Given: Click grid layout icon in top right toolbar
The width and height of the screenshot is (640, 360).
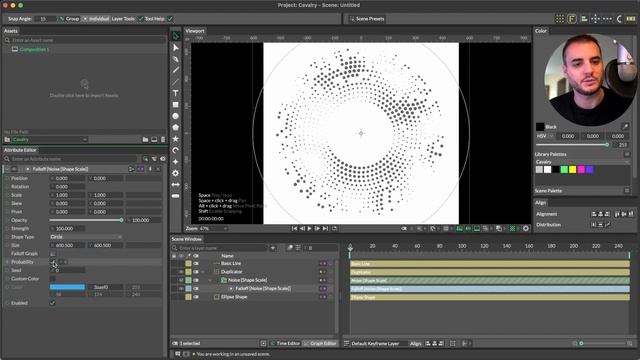Looking at the screenshot, I should click(560, 19).
